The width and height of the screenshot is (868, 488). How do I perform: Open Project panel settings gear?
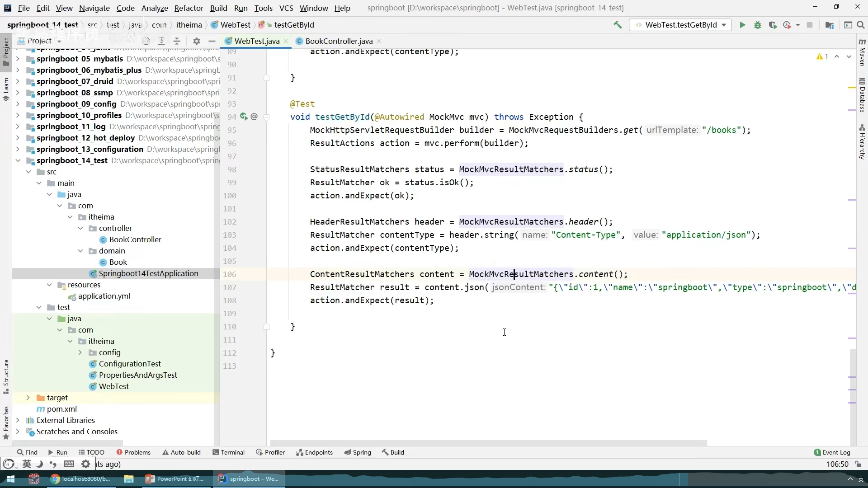pos(196,41)
